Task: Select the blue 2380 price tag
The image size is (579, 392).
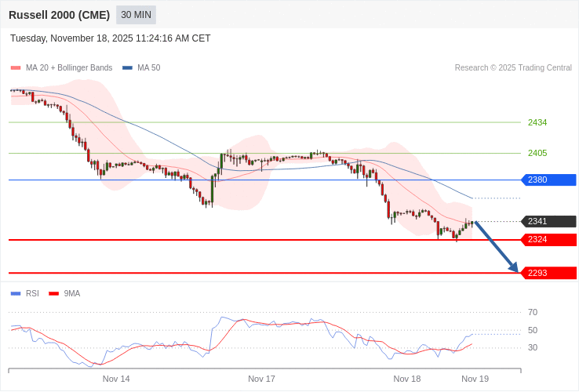Action: [x=548, y=180]
